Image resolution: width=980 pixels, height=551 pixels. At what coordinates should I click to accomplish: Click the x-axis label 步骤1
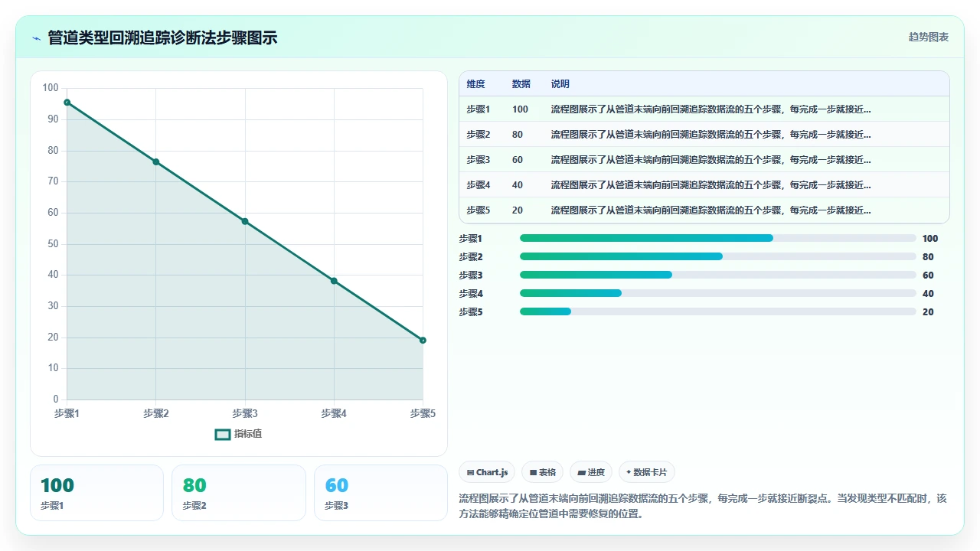(x=67, y=414)
